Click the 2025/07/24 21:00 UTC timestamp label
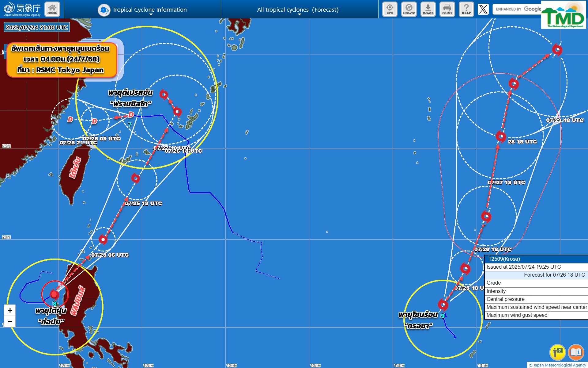588x368 pixels. (36, 27)
